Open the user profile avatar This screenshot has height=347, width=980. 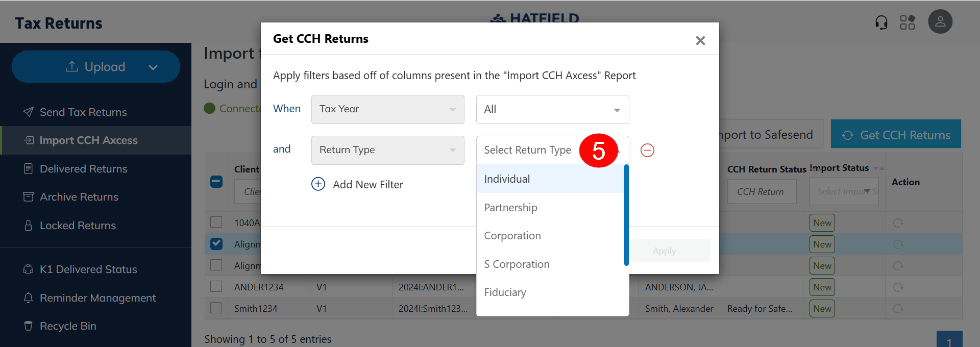point(940,22)
